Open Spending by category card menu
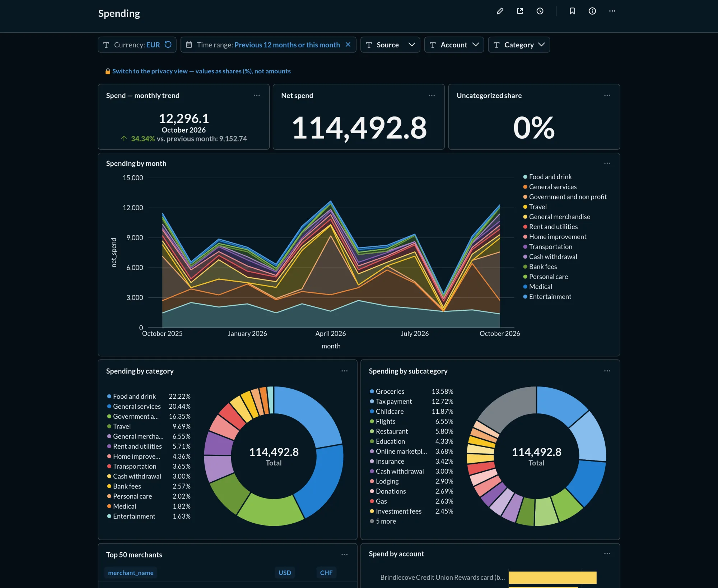718x588 pixels. tap(344, 371)
